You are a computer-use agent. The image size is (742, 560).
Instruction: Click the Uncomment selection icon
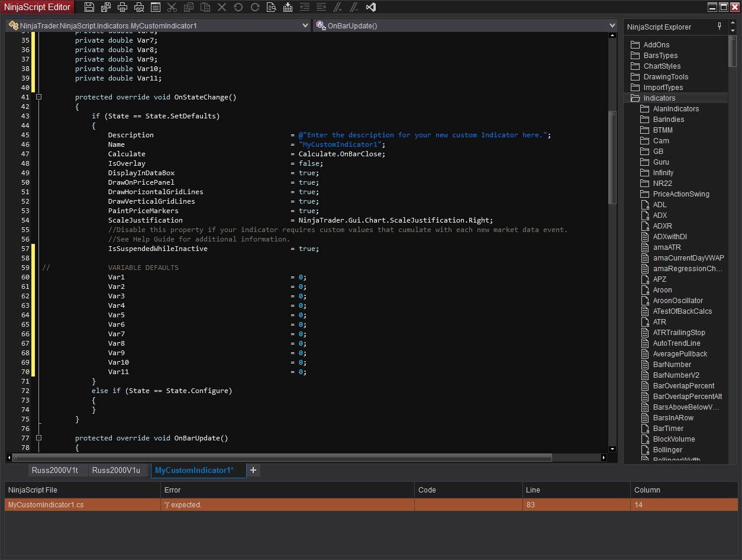pyautogui.click(x=354, y=8)
